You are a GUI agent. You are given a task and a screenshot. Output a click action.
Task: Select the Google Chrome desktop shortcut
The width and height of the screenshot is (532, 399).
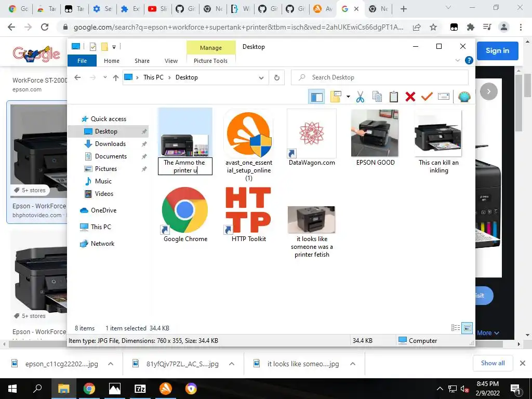185,215
